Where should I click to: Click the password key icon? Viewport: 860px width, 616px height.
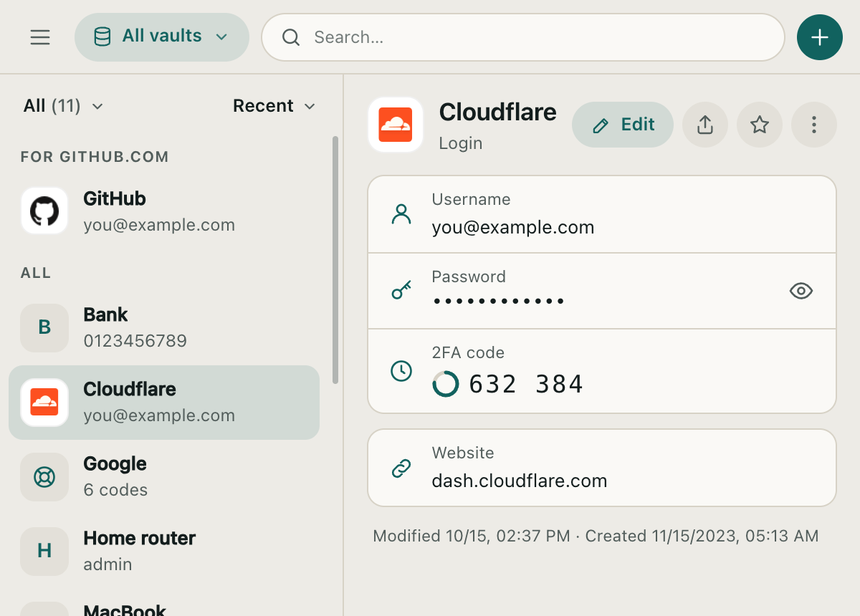[401, 290]
